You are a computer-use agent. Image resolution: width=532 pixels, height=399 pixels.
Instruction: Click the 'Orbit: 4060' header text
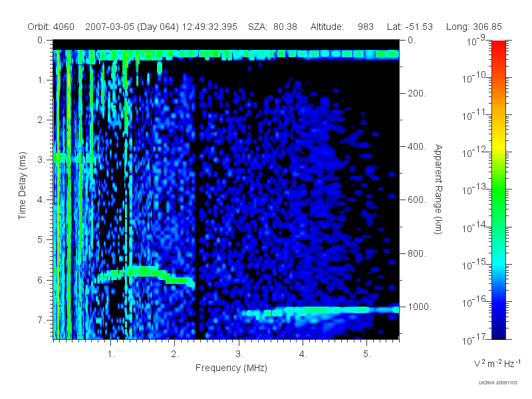click(51, 27)
